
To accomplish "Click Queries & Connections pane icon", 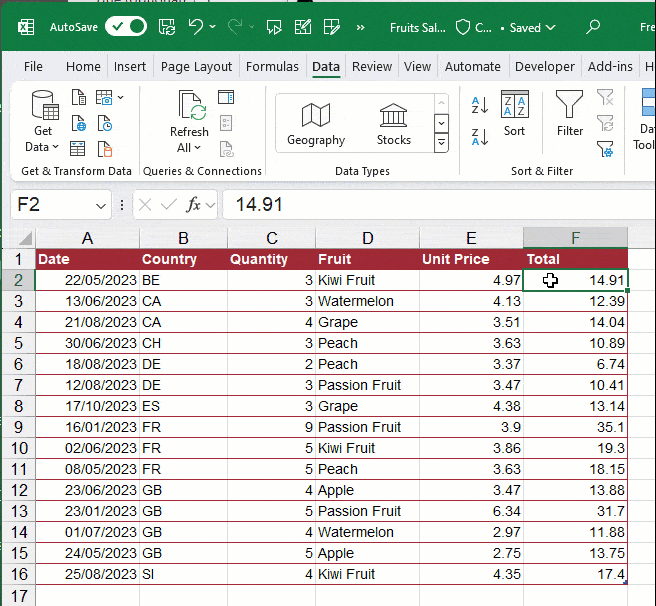I will pyautogui.click(x=226, y=97).
